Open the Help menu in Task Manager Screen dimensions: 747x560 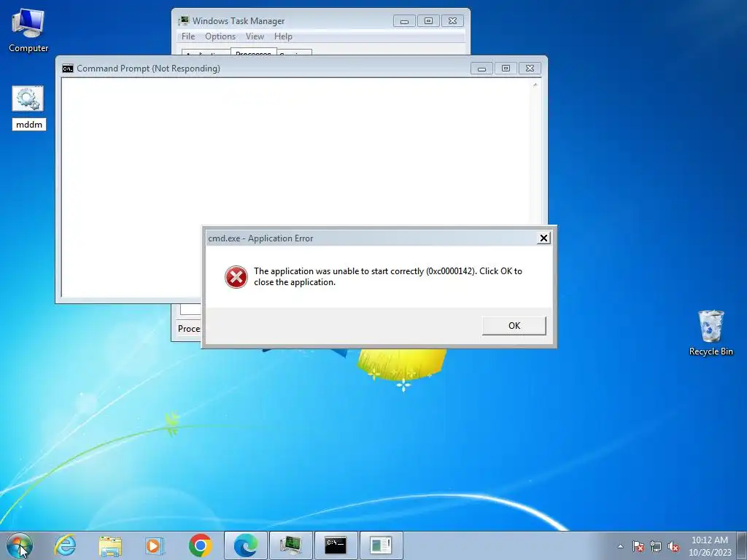point(283,36)
